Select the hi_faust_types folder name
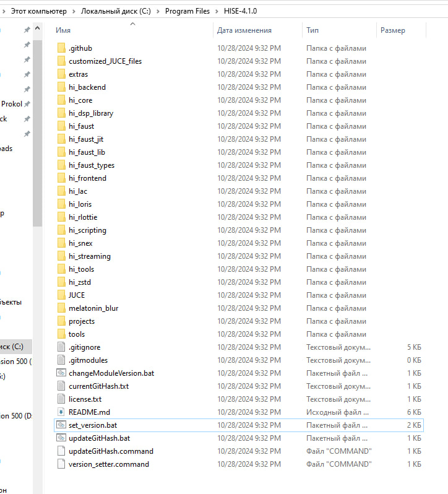448x494 pixels. (x=92, y=165)
